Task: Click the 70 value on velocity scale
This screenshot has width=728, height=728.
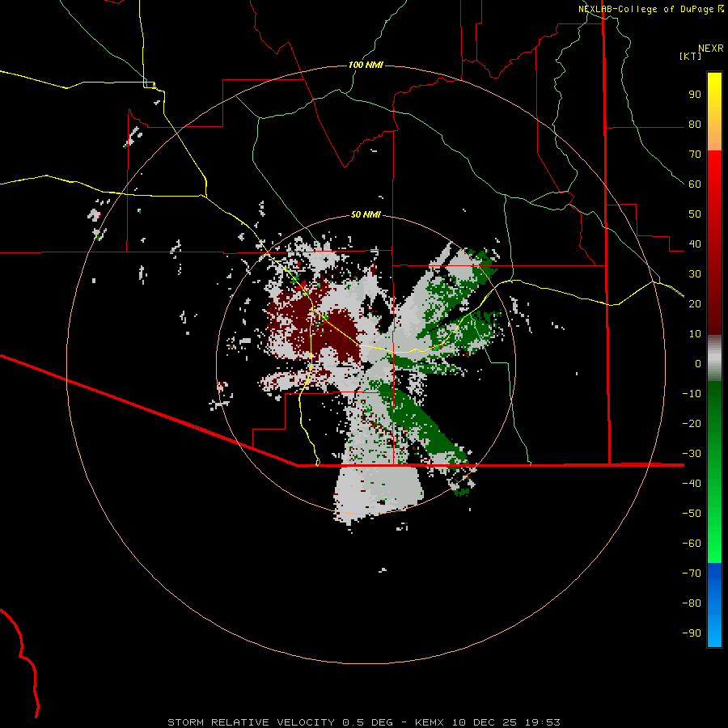Action: click(x=695, y=154)
